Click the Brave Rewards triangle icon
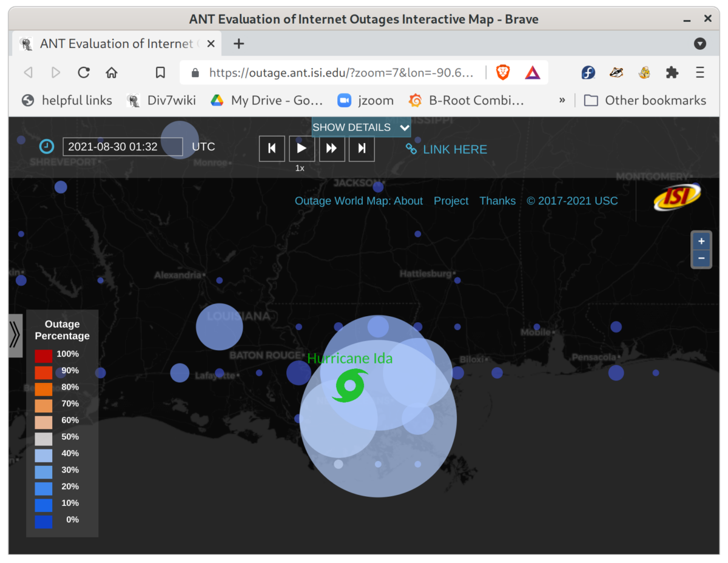Image resolution: width=728 pixels, height=563 pixels. [532, 72]
